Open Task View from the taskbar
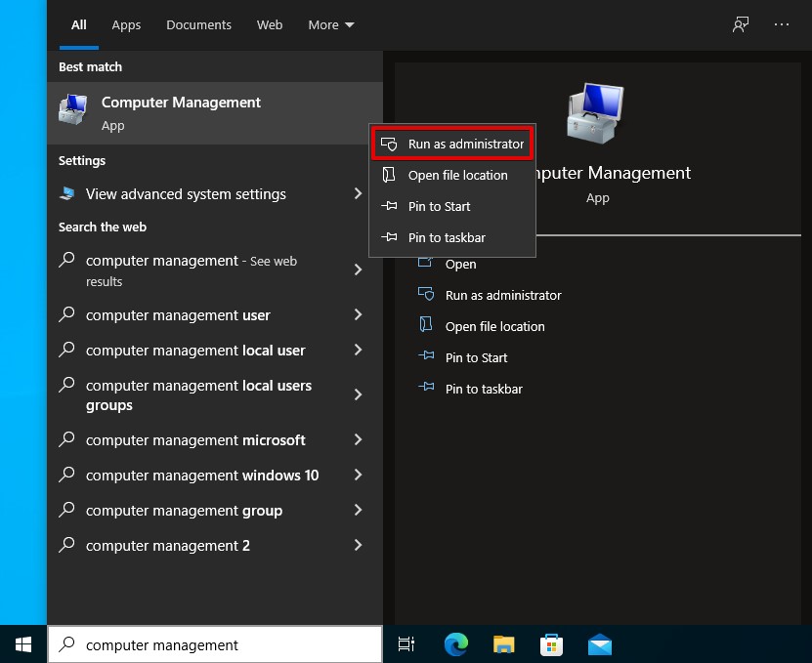The height and width of the screenshot is (663, 812). [x=406, y=644]
